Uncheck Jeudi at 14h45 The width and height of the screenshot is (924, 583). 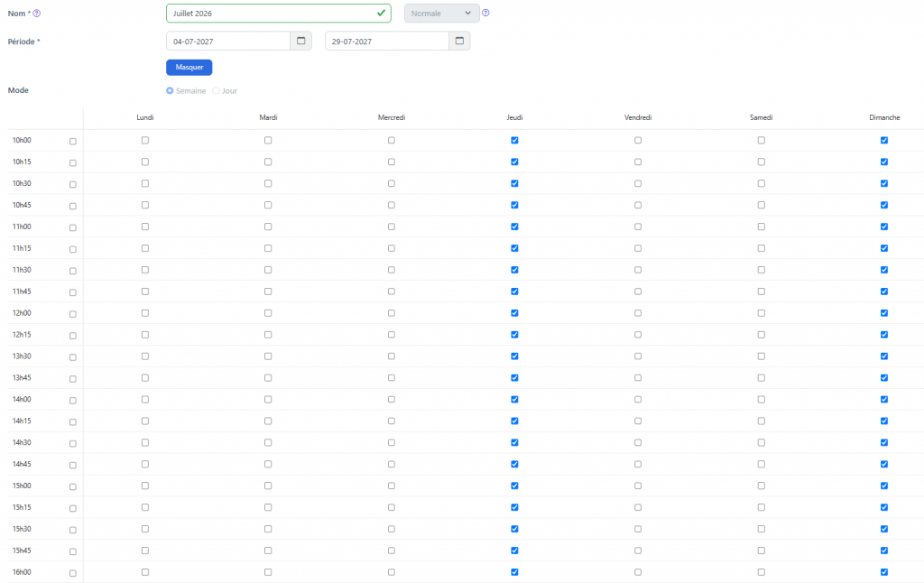(x=514, y=464)
